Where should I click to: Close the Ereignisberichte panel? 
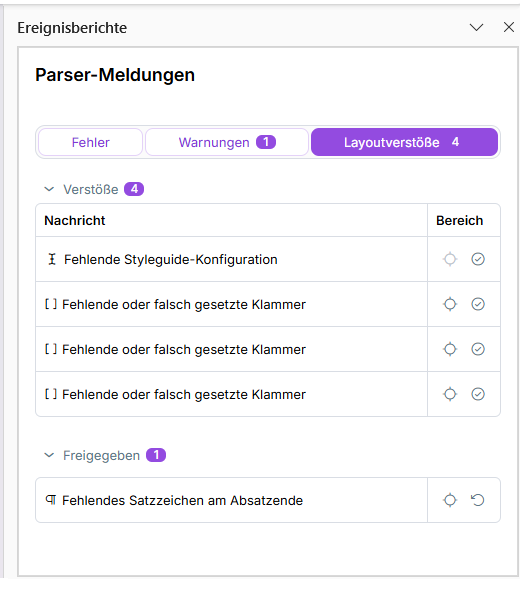pos(509,27)
